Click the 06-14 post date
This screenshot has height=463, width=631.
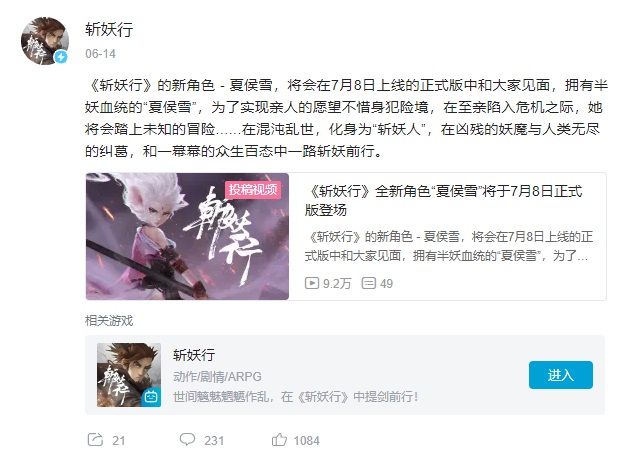[100, 54]
